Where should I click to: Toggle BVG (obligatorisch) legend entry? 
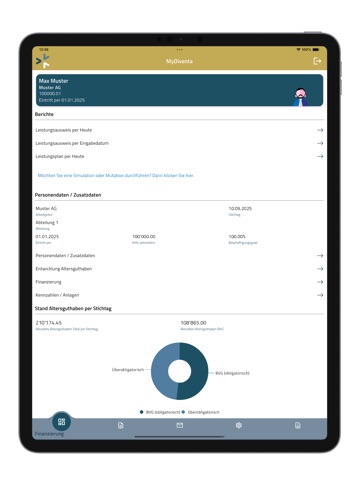click(160, 412)
